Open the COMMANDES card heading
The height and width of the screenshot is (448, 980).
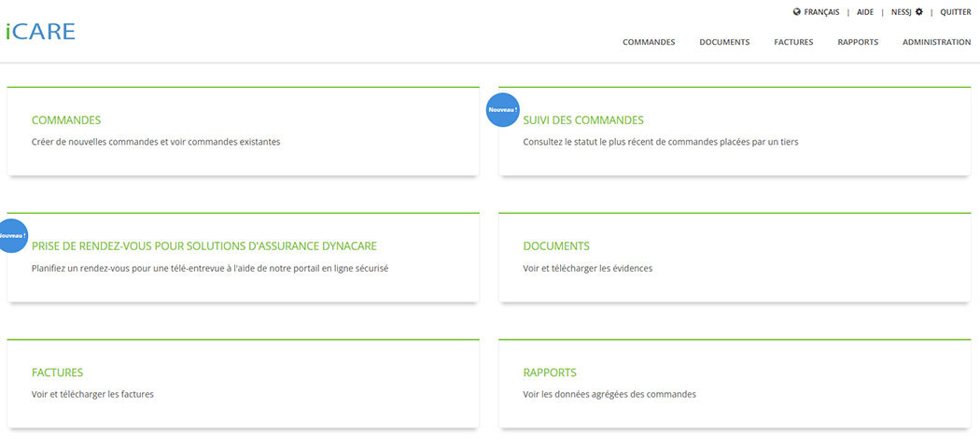[x=66, y=120]
